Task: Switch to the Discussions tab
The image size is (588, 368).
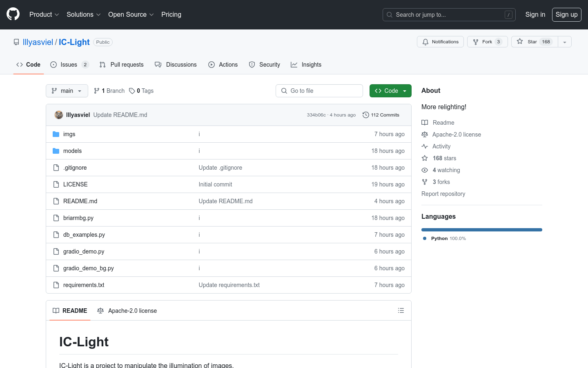Action: tap(176, 65)
